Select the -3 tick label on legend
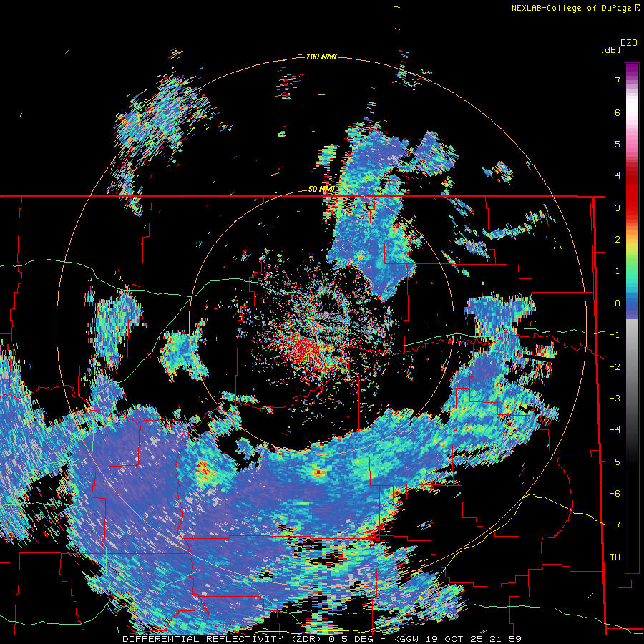 click(614, 398)
